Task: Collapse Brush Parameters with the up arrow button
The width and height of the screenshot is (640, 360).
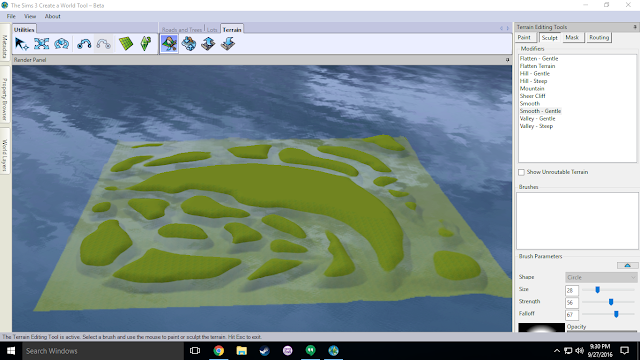Action: click(x=627, y=265)
